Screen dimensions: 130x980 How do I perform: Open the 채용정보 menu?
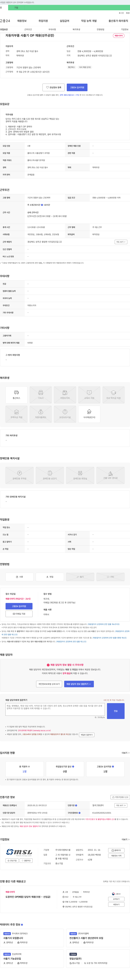point(22,21)
